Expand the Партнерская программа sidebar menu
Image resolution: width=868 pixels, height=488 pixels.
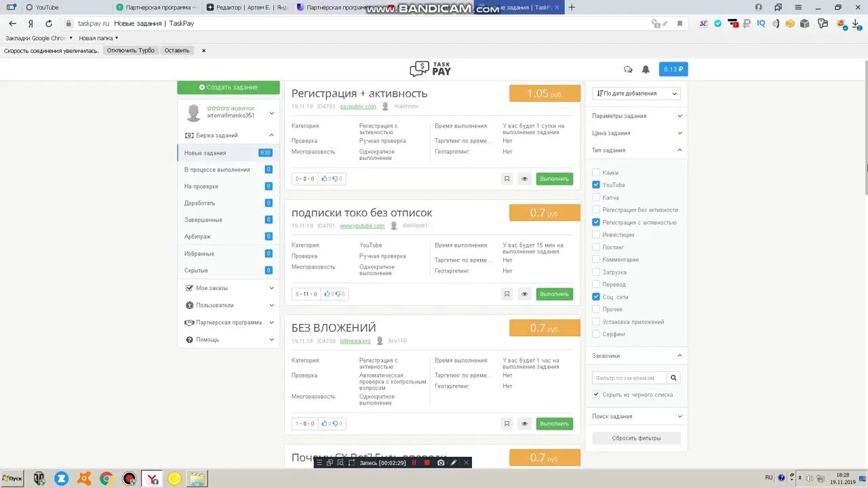tap(229, 323)
